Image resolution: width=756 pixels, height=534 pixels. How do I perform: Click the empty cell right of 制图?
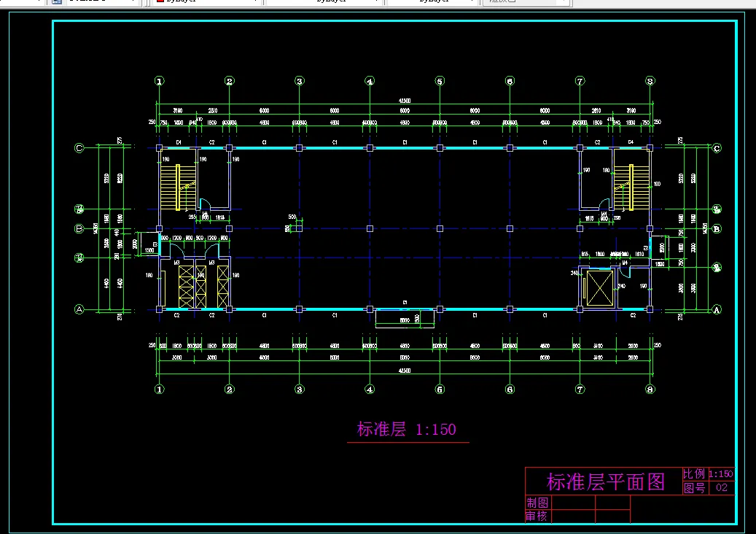tap(573, 502)
